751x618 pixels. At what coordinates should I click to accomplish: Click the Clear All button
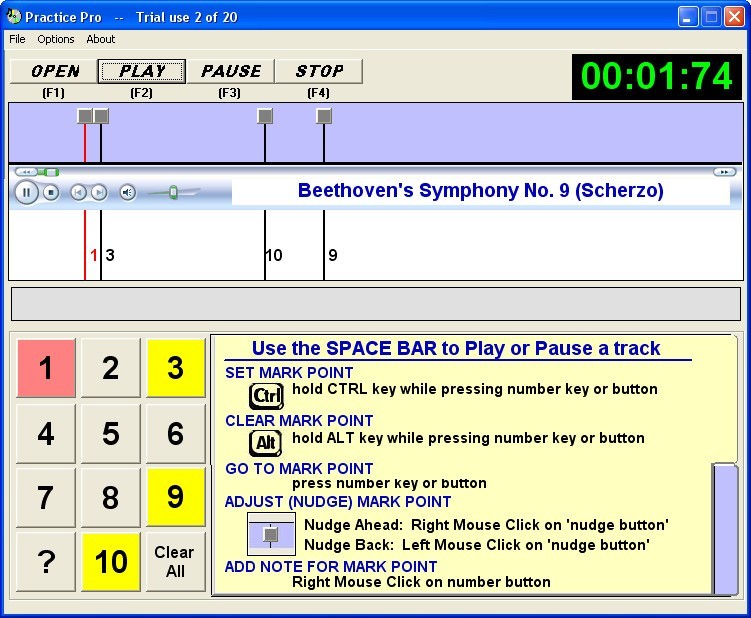coord(176,561)
